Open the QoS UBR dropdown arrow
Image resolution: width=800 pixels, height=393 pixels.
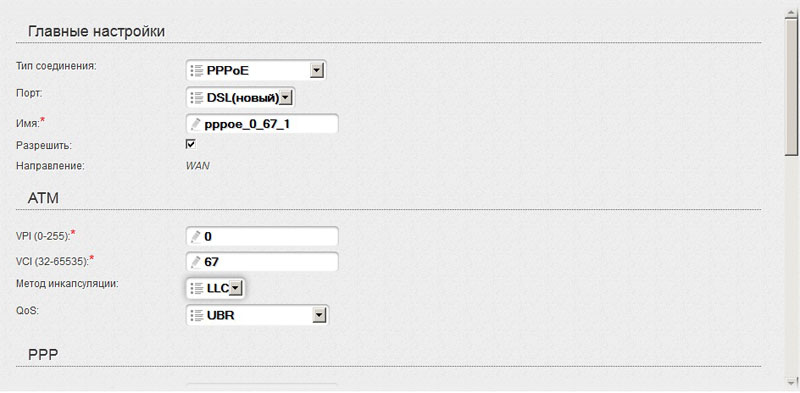click(x=318, y=316)
